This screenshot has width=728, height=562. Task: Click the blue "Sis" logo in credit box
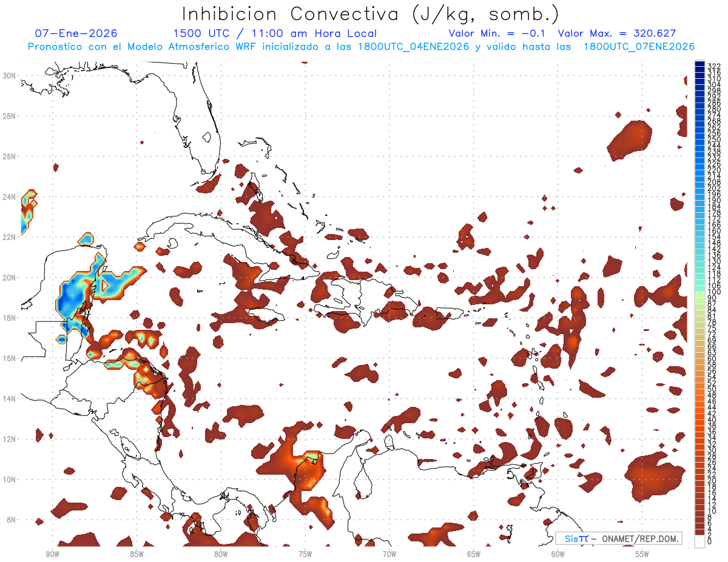point(571,539)
